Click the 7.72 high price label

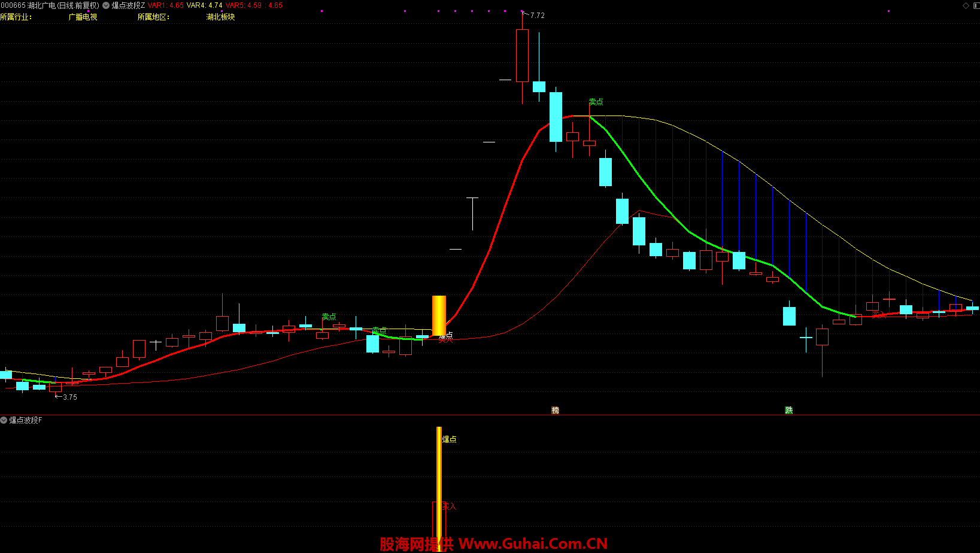[537, 16]
